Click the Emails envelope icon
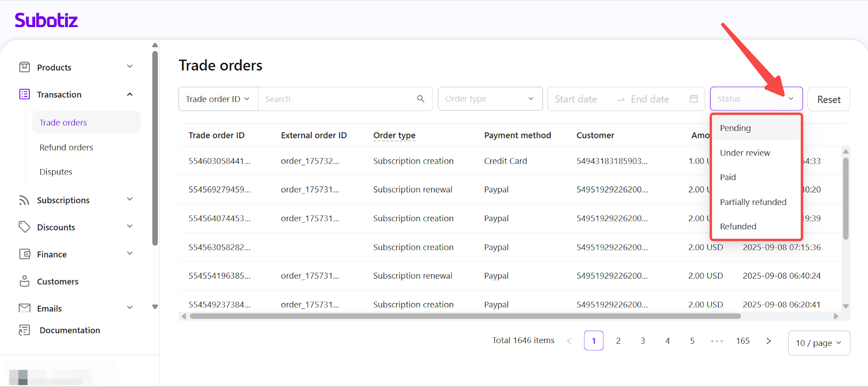 pos(24,308)
